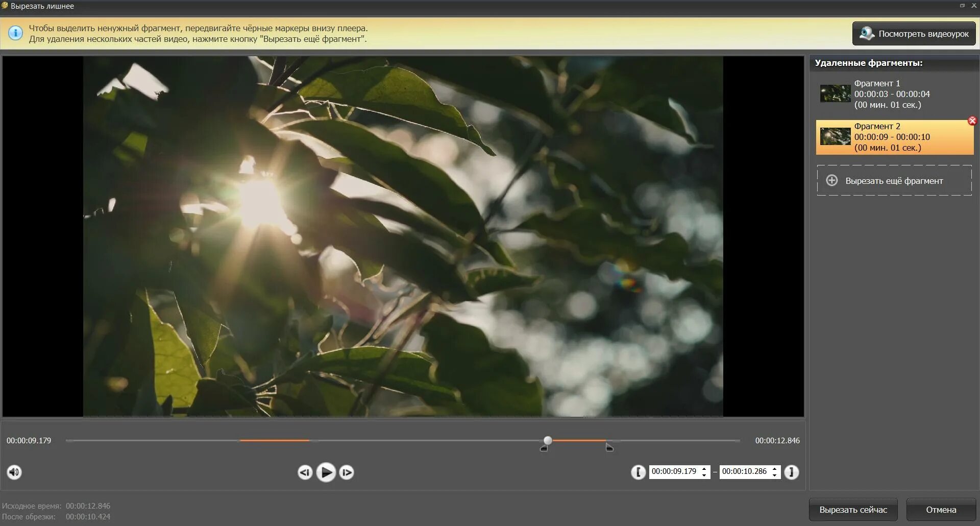The height and width of the screenshot is (526, 980).
Task: Mute audio with the speaker icon
Action: [14, 472]
